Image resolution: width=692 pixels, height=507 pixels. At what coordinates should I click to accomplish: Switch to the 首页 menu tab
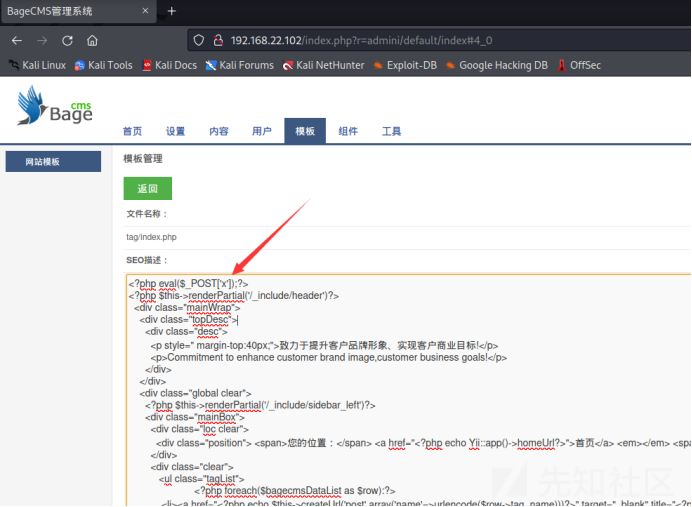pos(132,132)
